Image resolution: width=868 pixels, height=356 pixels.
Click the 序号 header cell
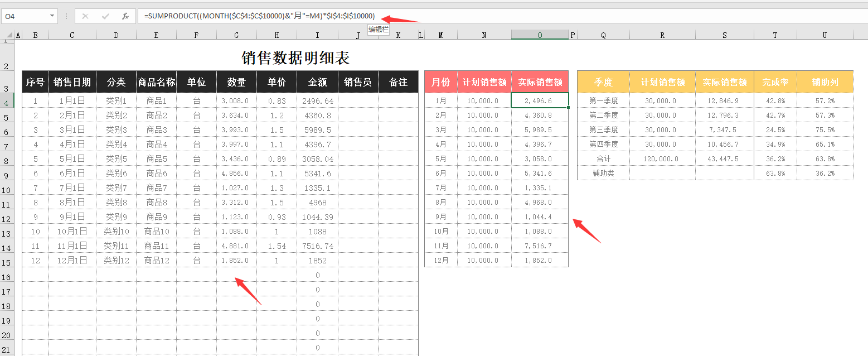[36, 82]
